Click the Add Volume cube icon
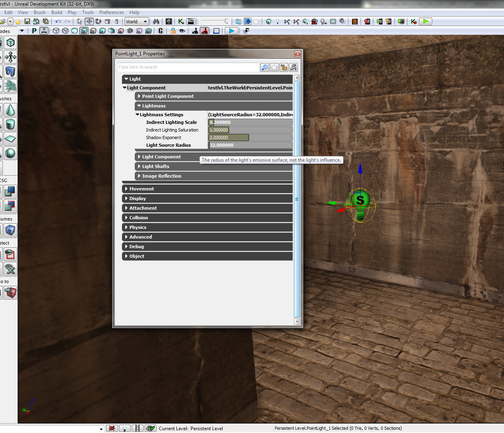The height and width of the screenshot is (433, 504). (10, 230)
